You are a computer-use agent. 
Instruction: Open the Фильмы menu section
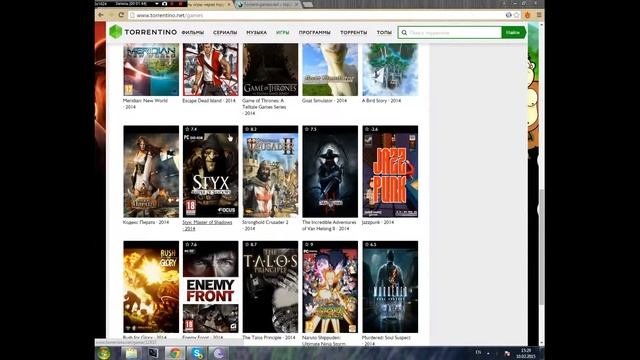click(193, 32)
